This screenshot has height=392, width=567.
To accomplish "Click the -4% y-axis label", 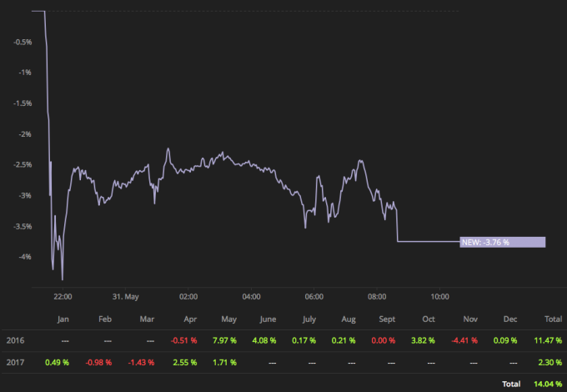I will pos(25,257).
